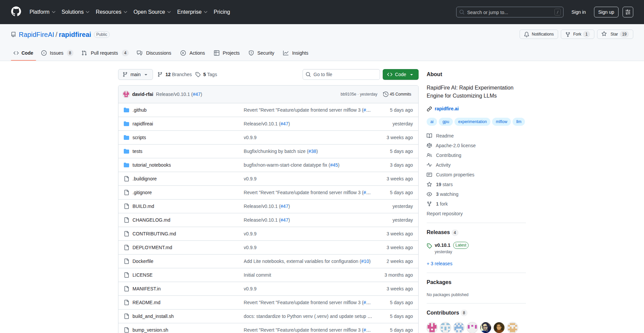Screen dimensions: 644x333
Task: Select the llm topic tag
Action: (x=519, y=122)
